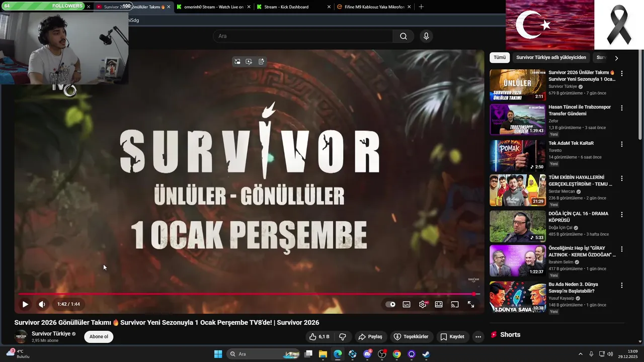This screenshot has height=362, width=644.
Task: Enter fullscreen mode in player
Action: [x=471, y=304]
